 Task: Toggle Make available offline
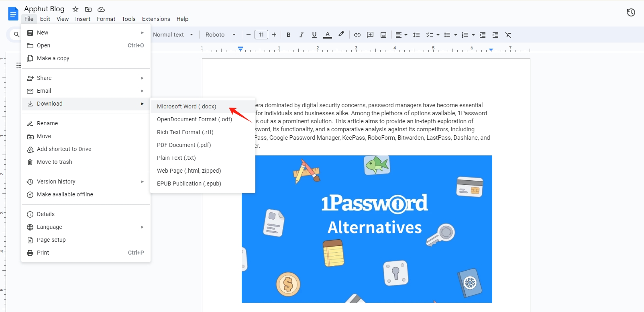[x=86, y=194]
